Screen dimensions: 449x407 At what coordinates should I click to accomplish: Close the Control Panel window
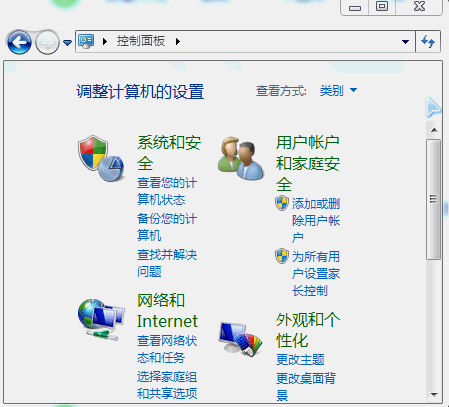pos(419,7)
